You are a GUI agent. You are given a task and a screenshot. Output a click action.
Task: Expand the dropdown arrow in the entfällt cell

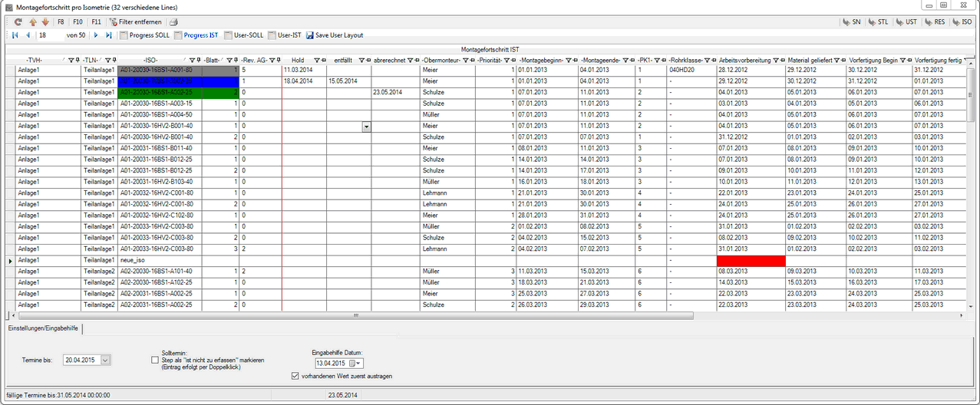pyautogui.click(x=366, y=125)
